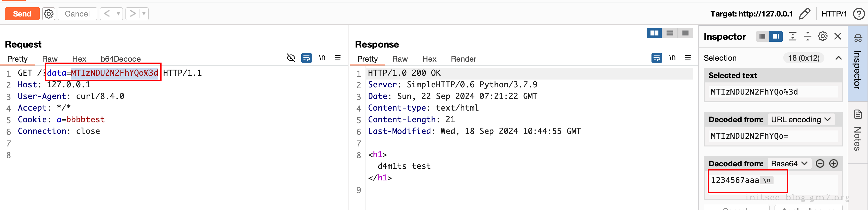The height and width of the screenshot is (210, 868).
Task: Open help via the question mark icon
Action: [859, 14]
